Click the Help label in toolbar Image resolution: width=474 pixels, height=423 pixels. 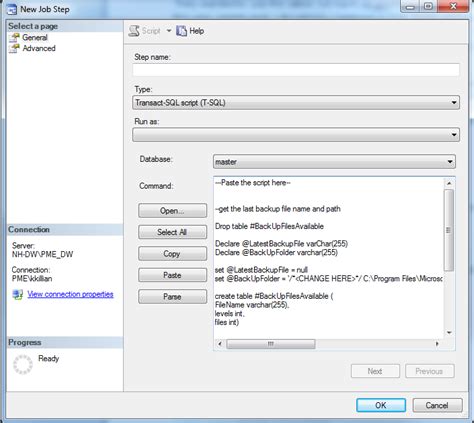197,31
